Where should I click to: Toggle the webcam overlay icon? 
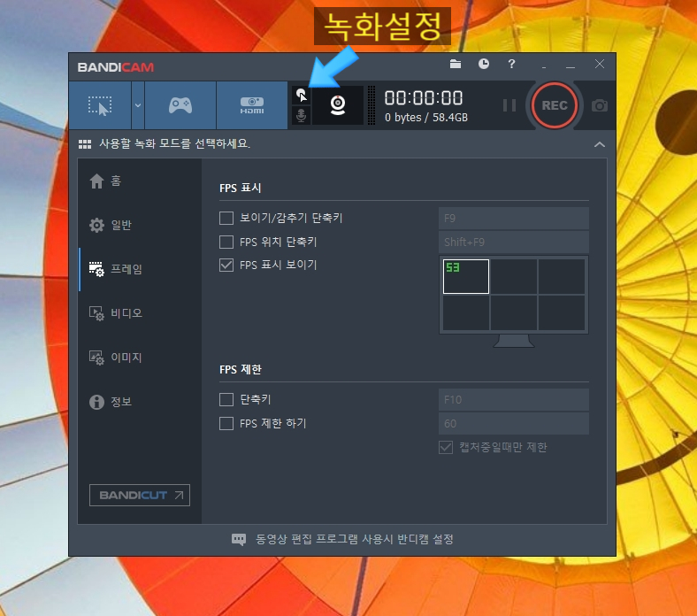point(338,105)
